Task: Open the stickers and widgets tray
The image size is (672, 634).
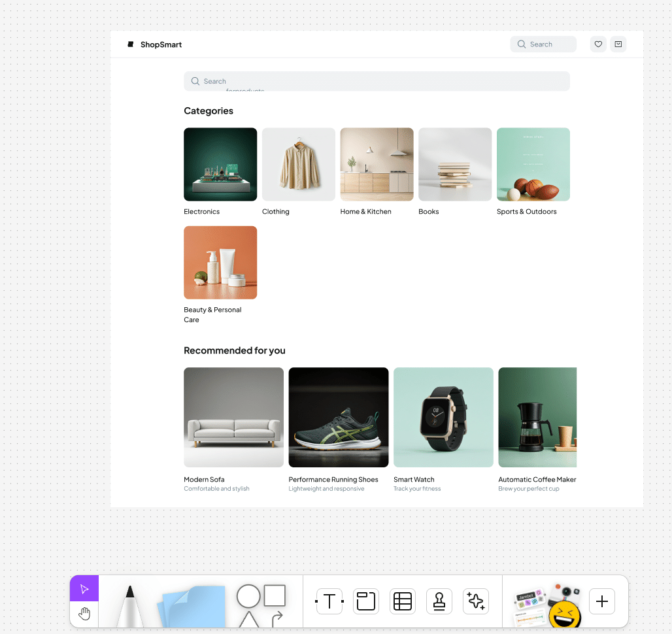Action: tap(547, 605)
